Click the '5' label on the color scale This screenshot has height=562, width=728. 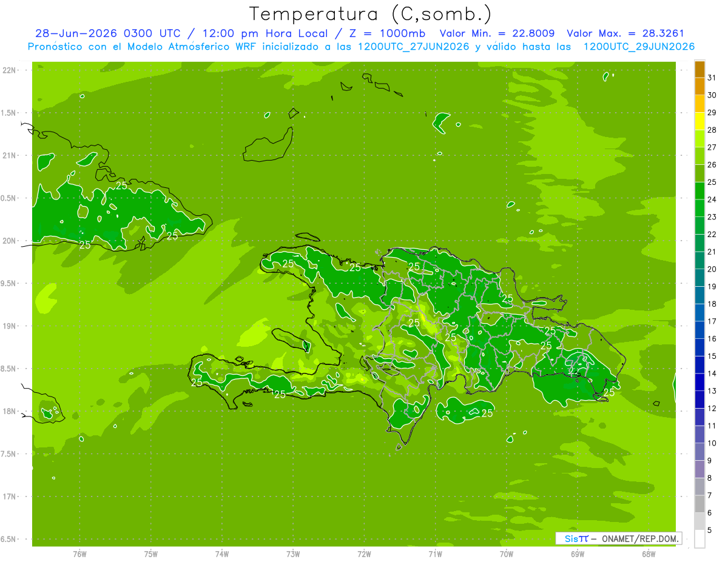point(710,530)
